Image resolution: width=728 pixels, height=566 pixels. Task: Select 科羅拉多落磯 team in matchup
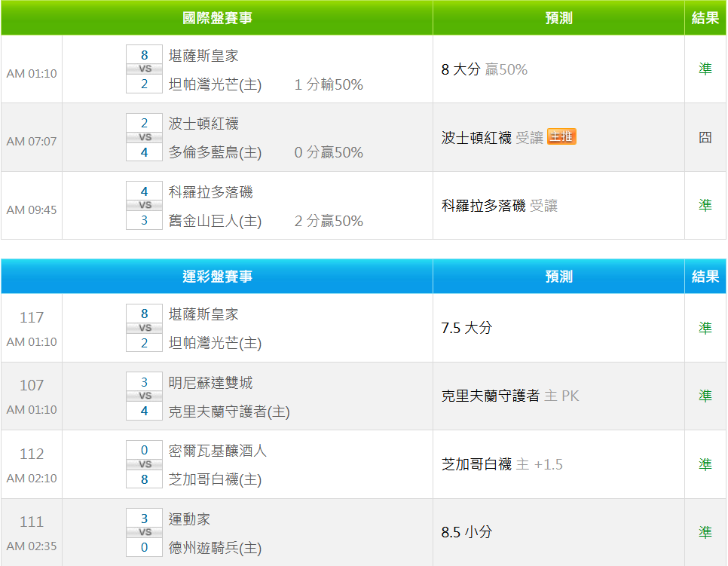(x=210, y=191)
